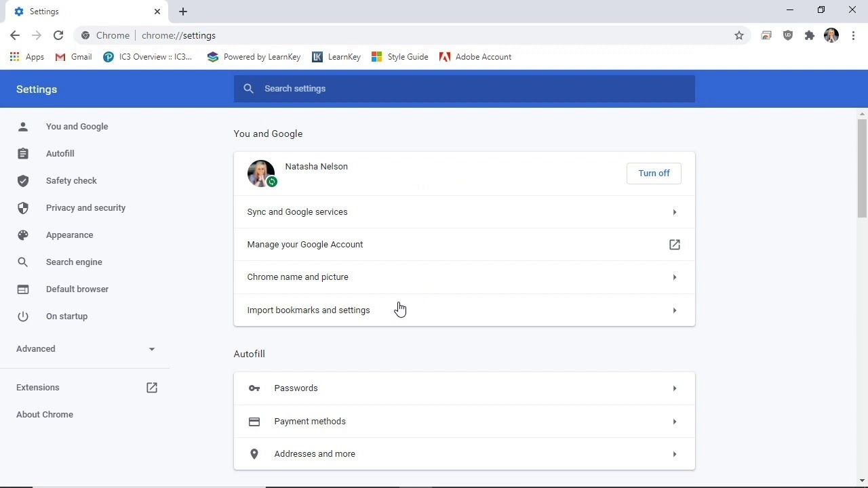Turn off sync with Turn off button

(654, 174)
